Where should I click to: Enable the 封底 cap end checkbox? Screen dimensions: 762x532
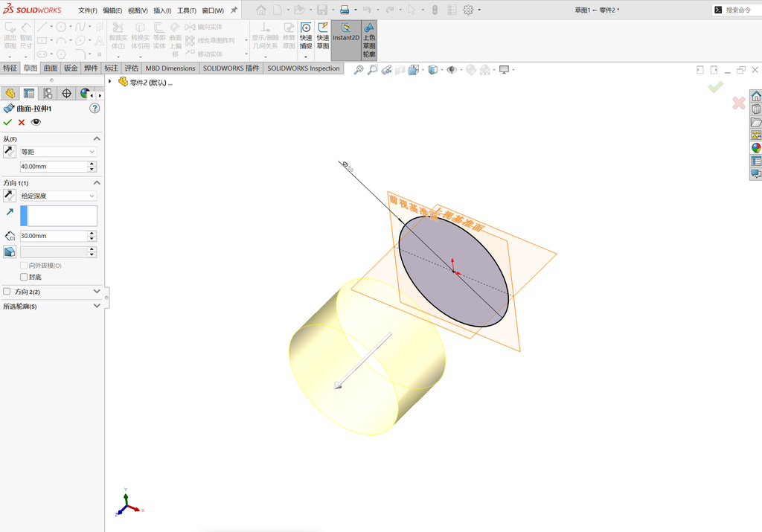tap(24, 277)
